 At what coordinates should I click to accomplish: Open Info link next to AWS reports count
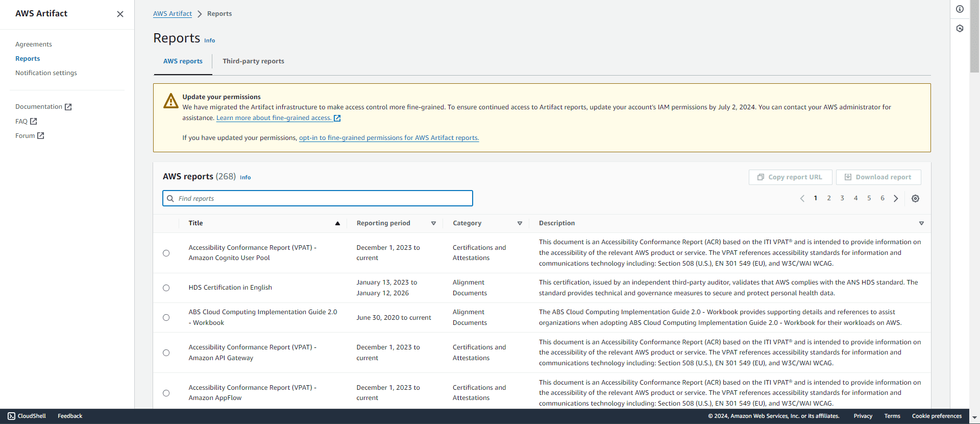[246, 177]
